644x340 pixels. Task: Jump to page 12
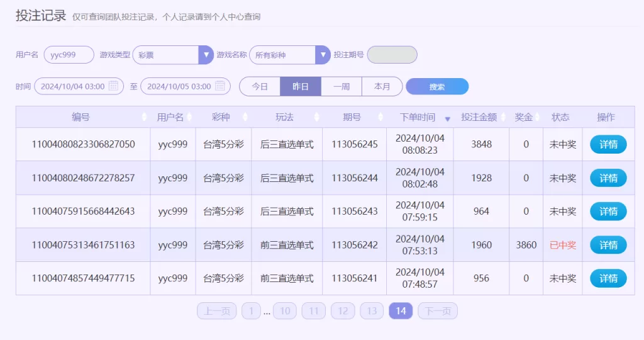pos(343,311)
